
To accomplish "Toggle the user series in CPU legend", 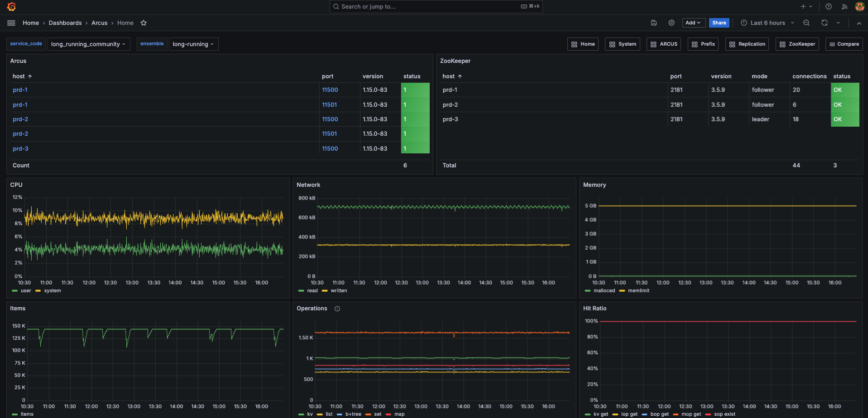I will 25,291.
